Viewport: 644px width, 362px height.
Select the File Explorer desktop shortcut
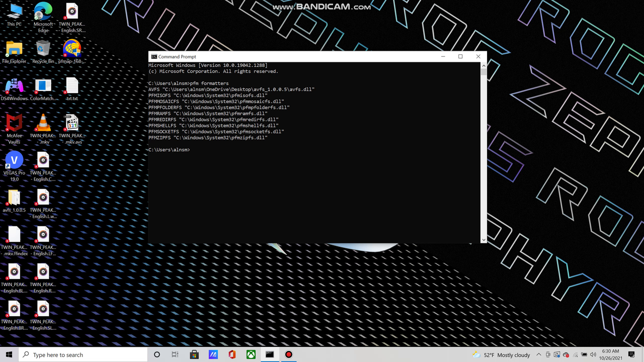14,52
